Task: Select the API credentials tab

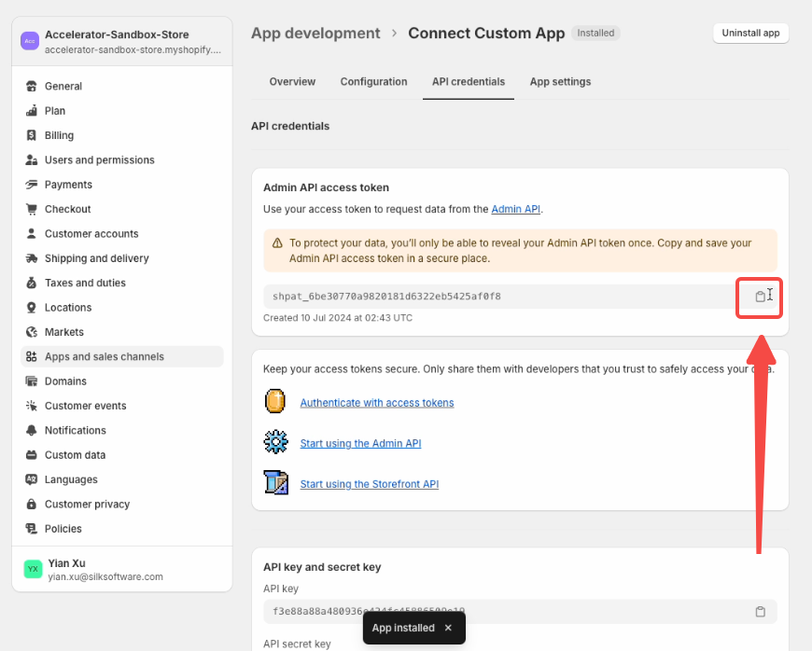Action: (x=469, y=82)
